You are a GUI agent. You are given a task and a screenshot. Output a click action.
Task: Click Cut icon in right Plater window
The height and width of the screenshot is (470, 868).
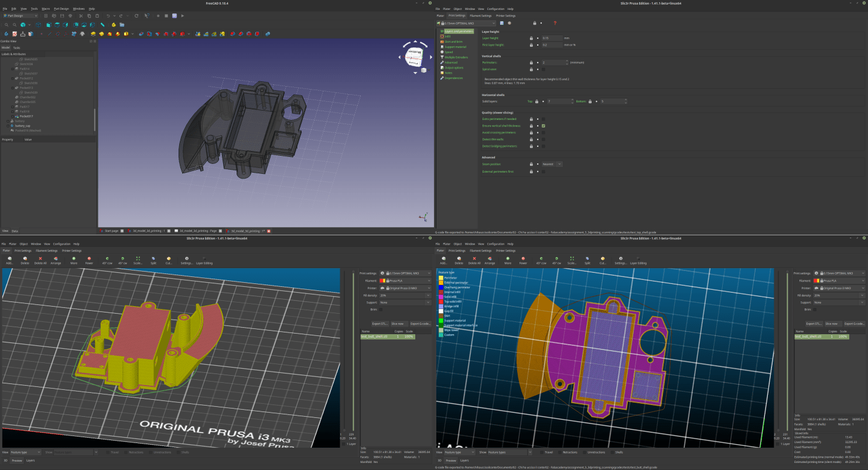[603, 260]
